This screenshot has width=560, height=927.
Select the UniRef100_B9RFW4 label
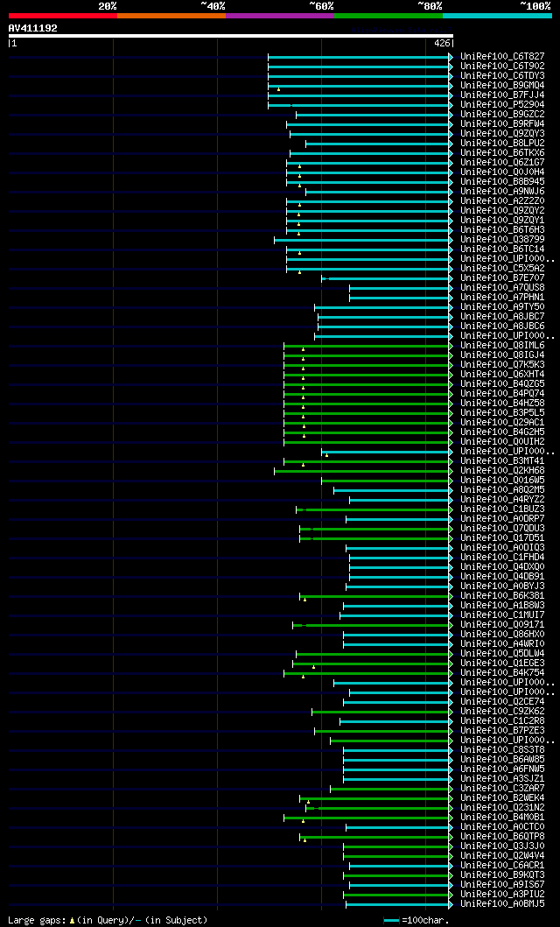[x=503, y=124]
